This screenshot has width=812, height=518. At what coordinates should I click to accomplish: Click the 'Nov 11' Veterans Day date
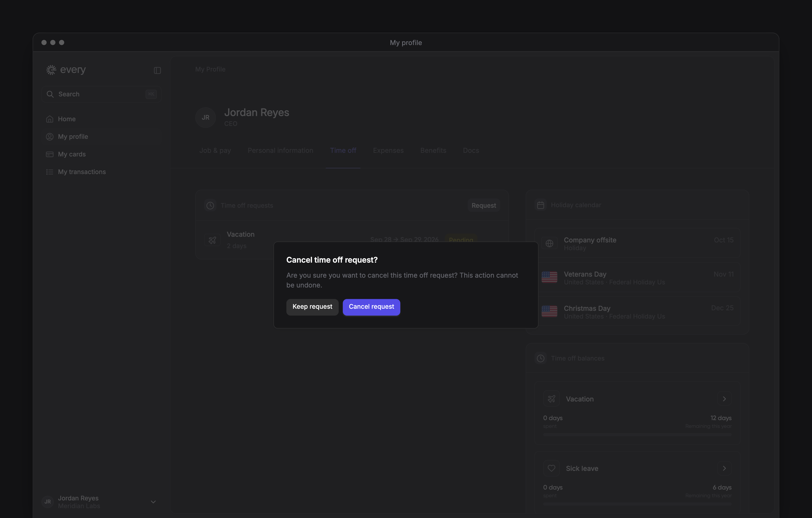click(x=724, y=274)
